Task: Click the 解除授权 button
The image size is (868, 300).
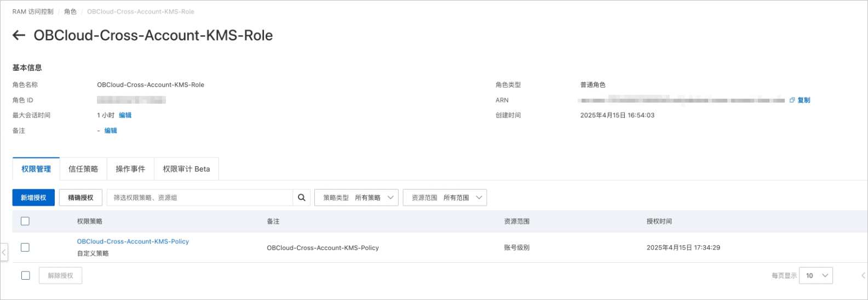Action: click(60, 275)
